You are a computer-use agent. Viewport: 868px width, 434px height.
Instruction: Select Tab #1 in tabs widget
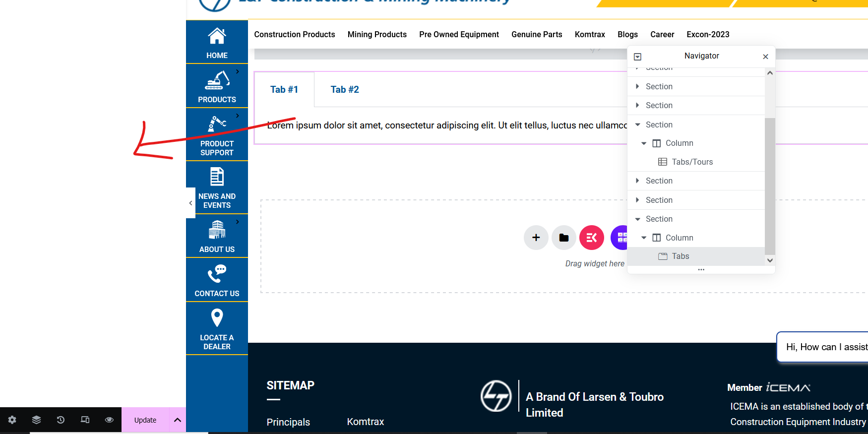[284, 89]
